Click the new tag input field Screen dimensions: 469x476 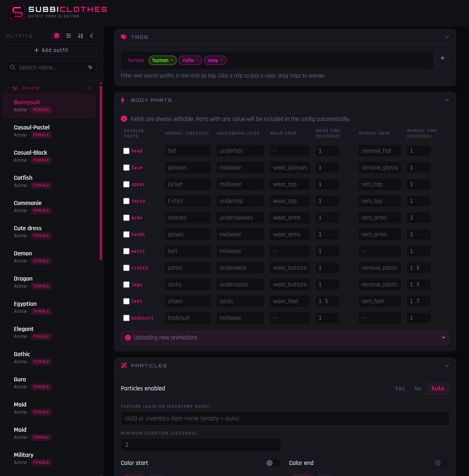[329, 60]
